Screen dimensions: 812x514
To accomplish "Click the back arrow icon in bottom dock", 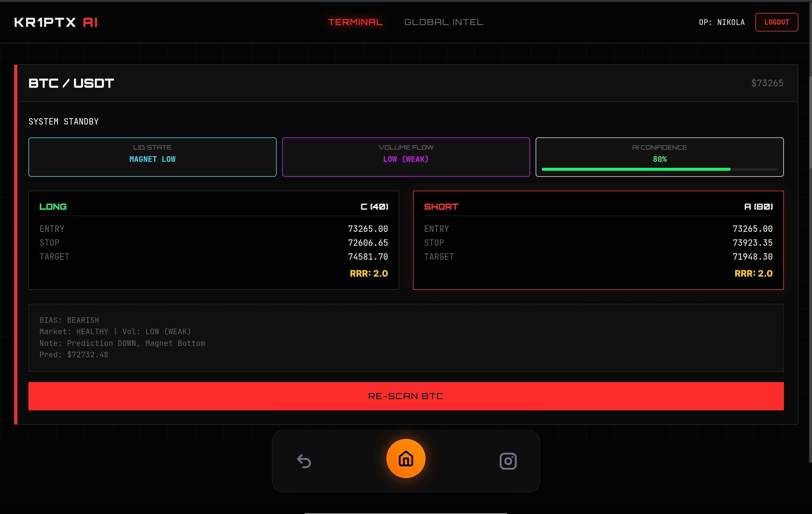I will [304, 461].
